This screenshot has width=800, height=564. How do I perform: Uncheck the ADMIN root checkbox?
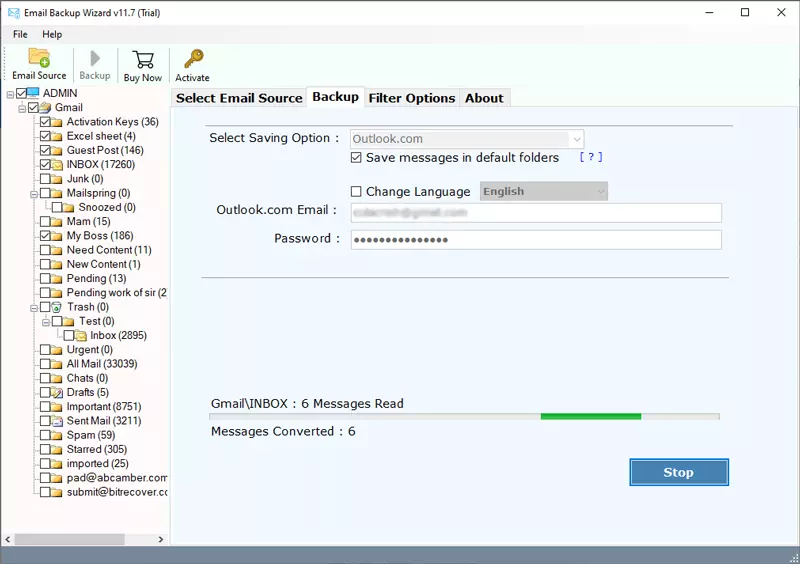click(21, 93)
